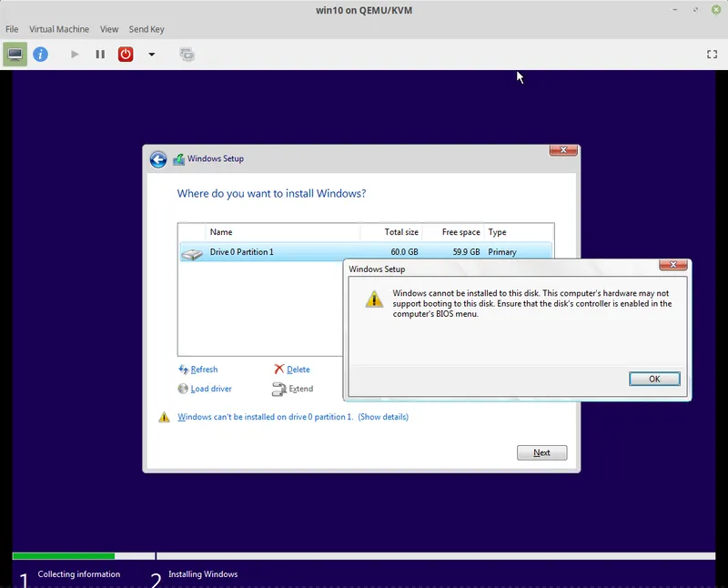Close the Windows Setup error dialog
The image size is (728, 588).
coord(673,265)
